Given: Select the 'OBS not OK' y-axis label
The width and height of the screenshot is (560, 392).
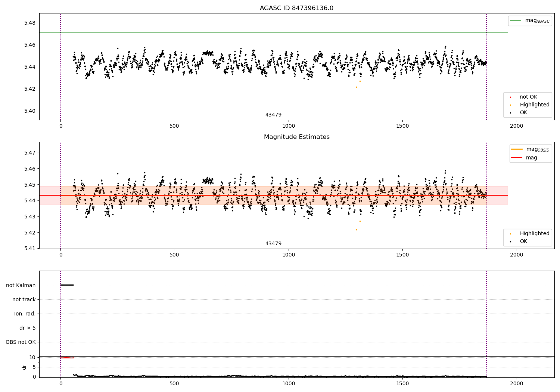Looking at the screenshot, I should (x=21, y=342).
